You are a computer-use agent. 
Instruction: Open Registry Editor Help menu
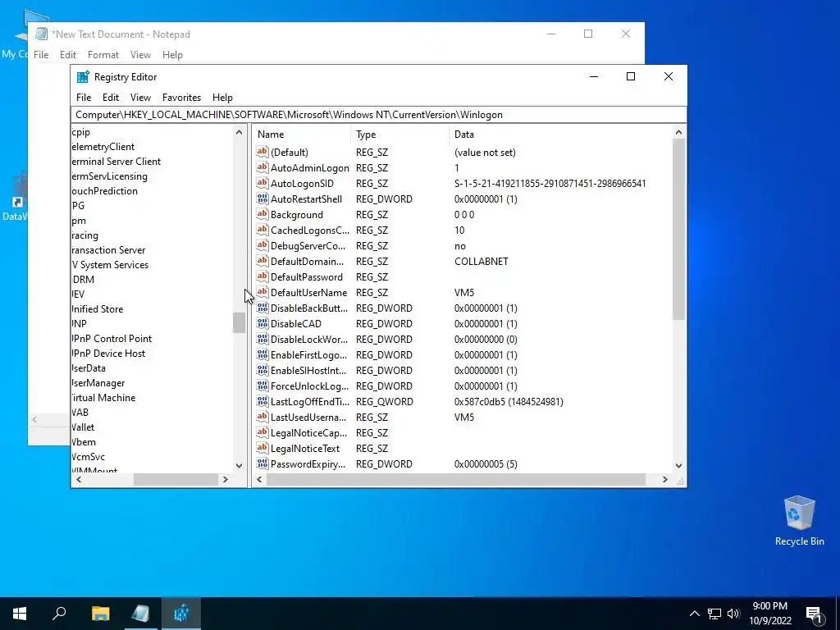point(222,98)
